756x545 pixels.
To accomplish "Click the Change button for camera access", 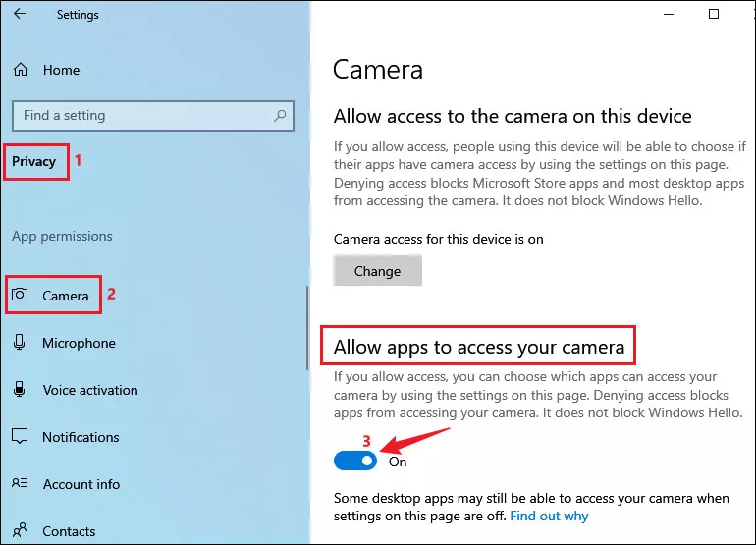I will (x=378, y=271).
